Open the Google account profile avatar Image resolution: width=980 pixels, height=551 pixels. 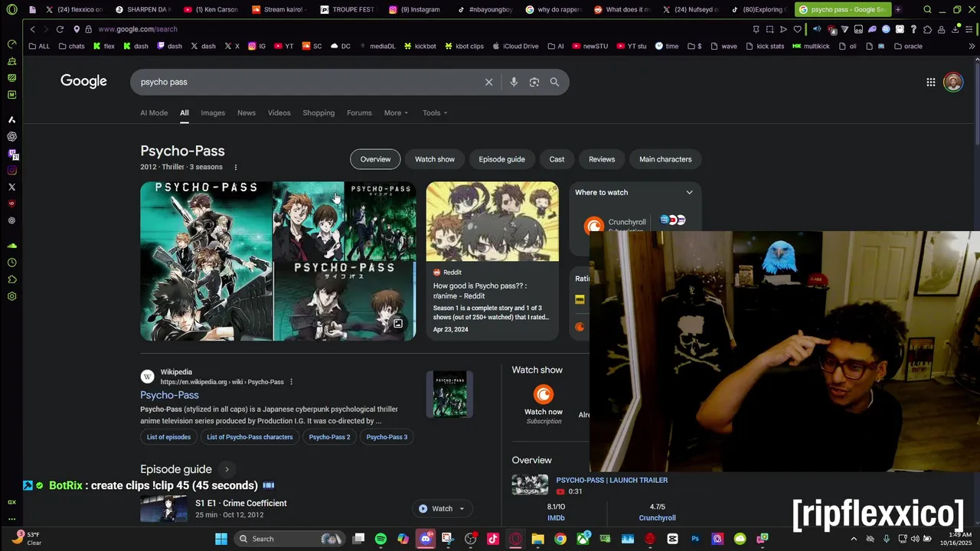pyautogui.click(x=953, y=82)
